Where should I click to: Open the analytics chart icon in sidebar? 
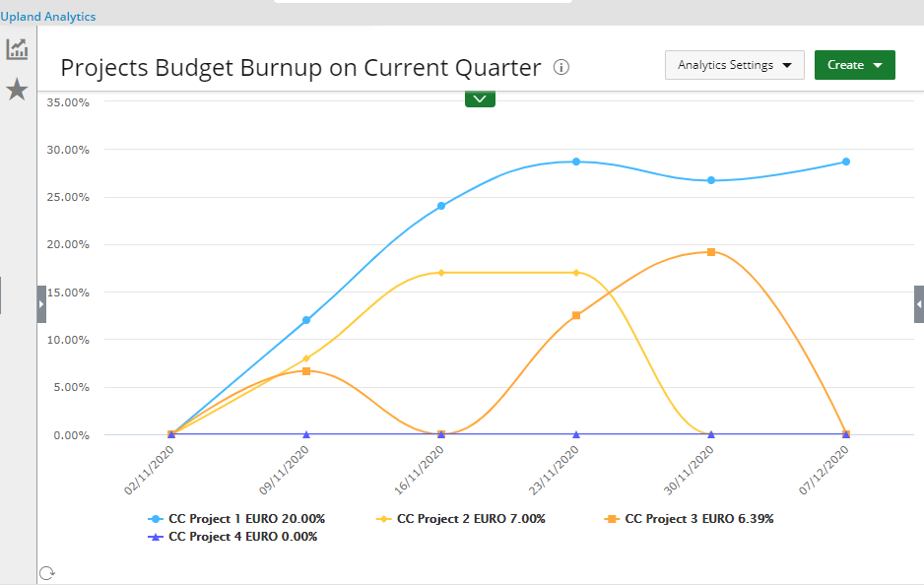click(x=17, y=49)
